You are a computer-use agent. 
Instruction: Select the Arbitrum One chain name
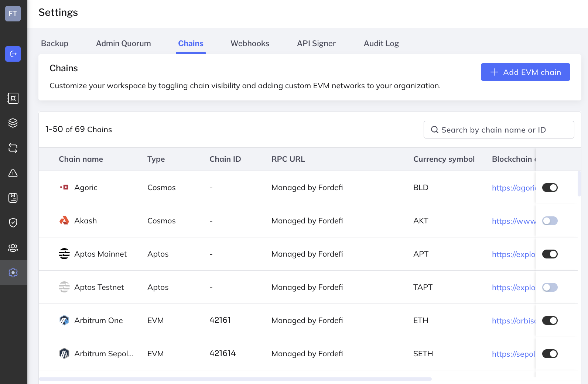(98, 320)
